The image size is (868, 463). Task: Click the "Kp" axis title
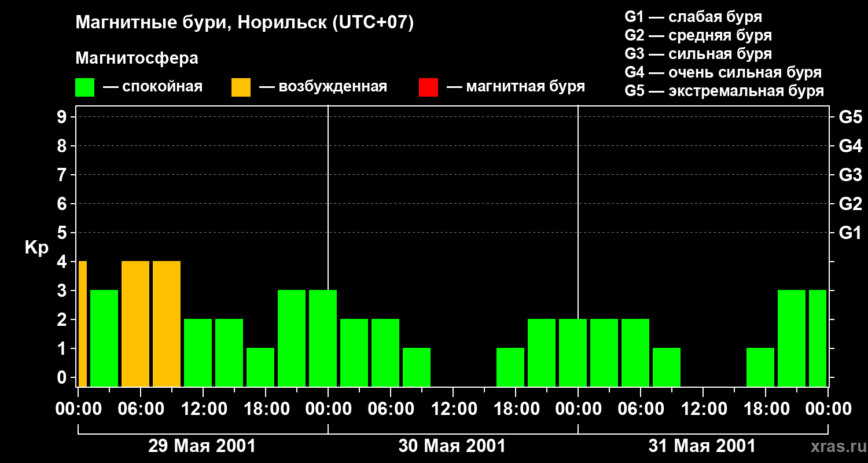[37, 248]
